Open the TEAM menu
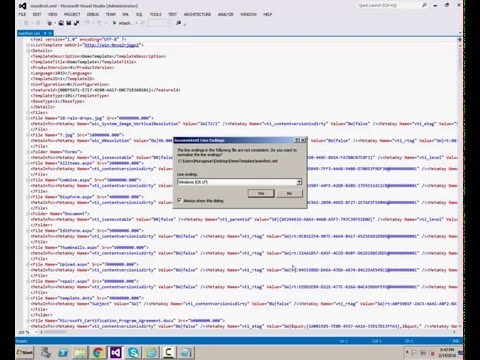The width and height of the screenshot is (480, 360). (110, 14)
